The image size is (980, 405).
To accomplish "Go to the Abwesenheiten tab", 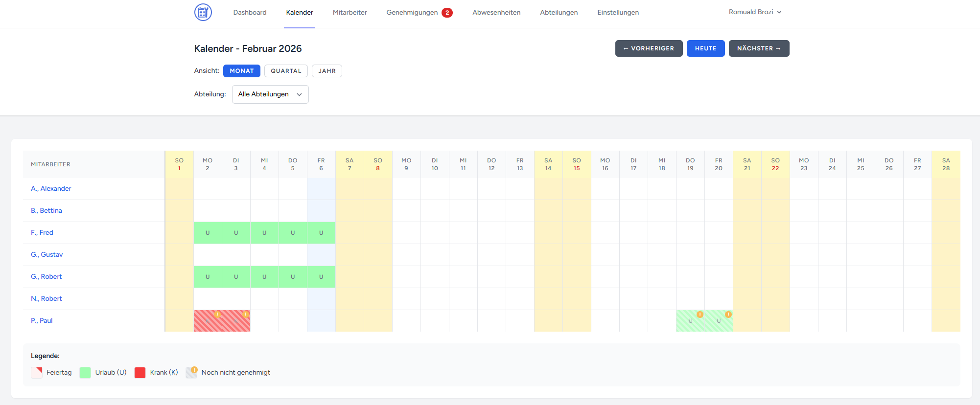I will pyautogui.click(x=496, y=13).
